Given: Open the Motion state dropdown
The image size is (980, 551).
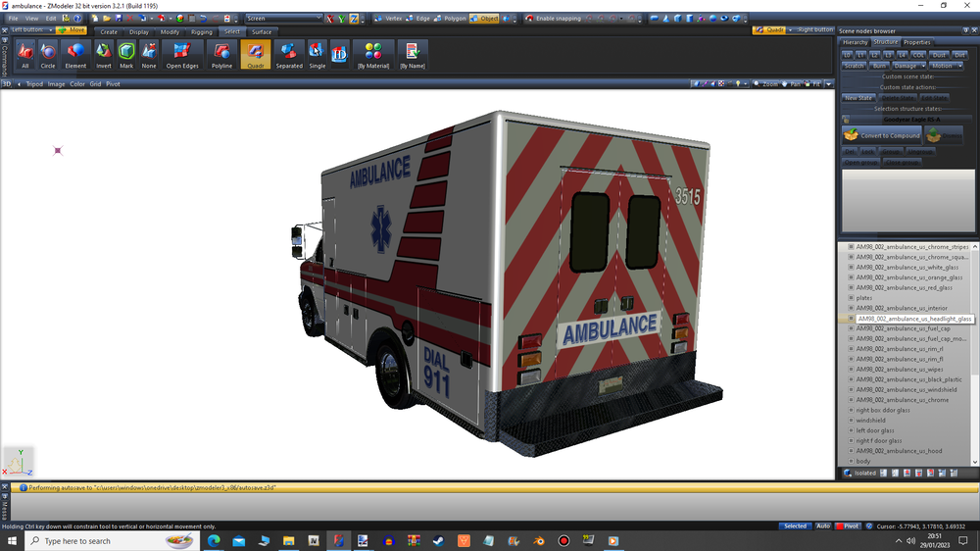Looking at the screenshot, I should point(960,66).
